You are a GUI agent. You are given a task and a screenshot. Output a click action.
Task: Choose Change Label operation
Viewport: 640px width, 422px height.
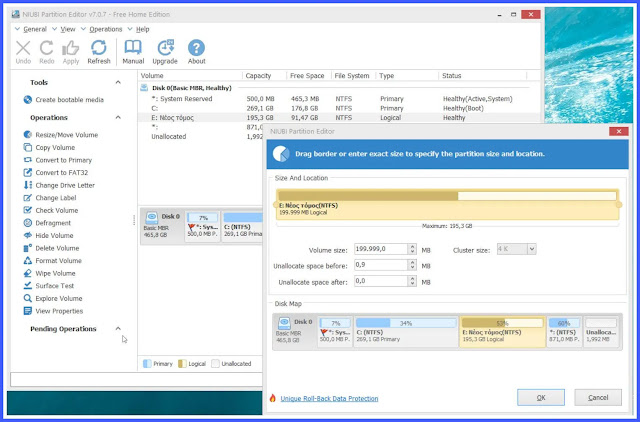[50, 198]
